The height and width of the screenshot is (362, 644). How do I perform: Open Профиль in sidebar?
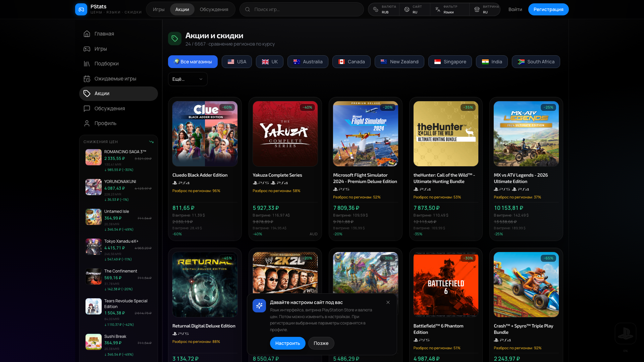coord(118,123)
